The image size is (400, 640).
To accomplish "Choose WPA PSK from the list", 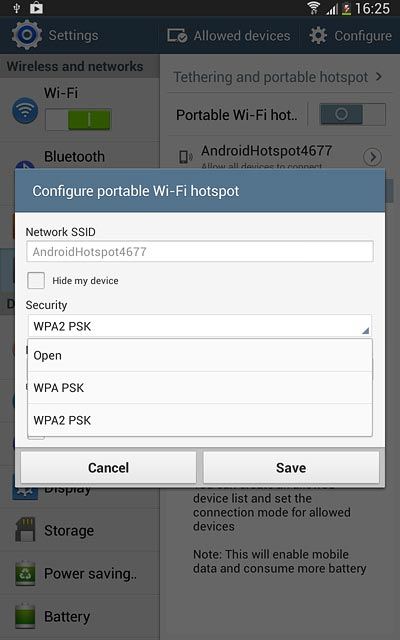I will pyautogui.click(x=200, y=388).
